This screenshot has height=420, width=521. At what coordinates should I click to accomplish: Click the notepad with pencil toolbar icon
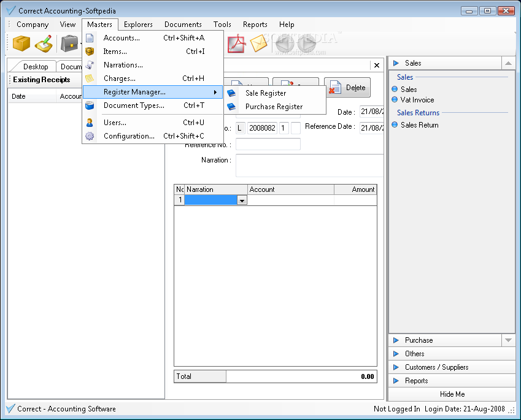(x=44, y=44)
